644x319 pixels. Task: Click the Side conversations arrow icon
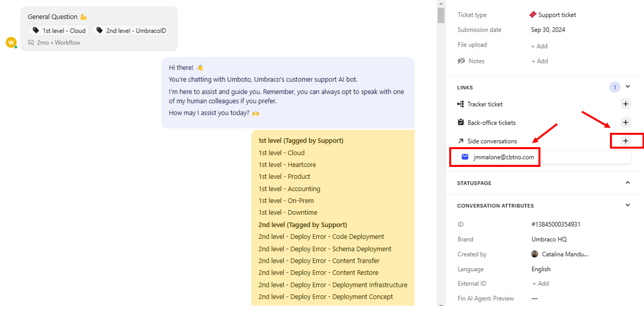(461, 141)
